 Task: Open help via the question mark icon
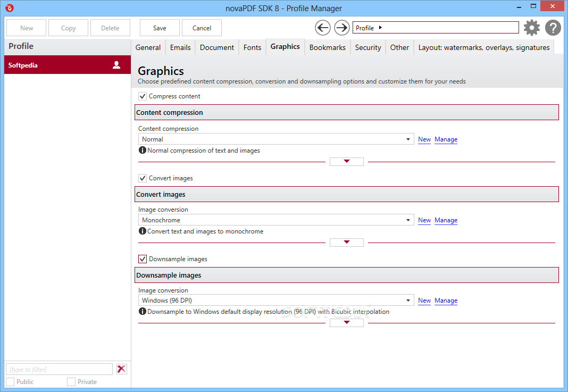coord(553,28)
